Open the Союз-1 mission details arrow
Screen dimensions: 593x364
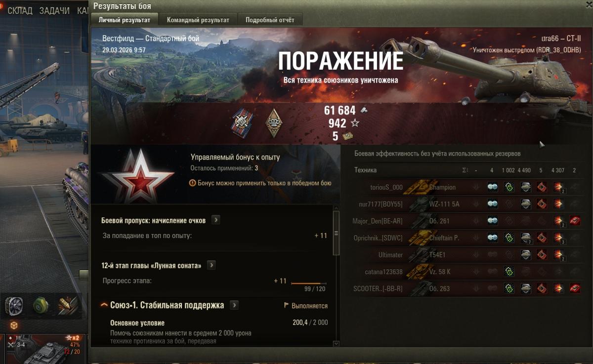(234, 305)
